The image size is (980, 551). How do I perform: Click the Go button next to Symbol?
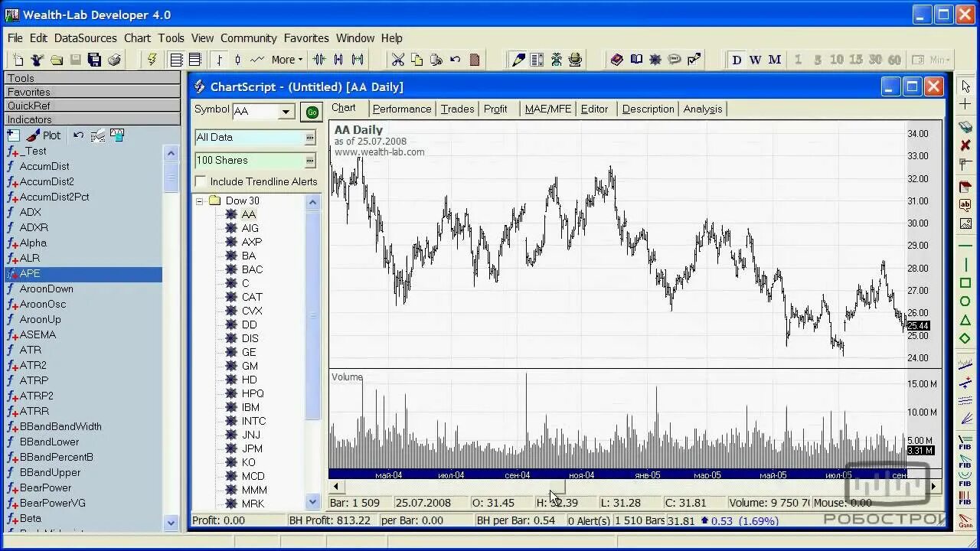311,112
